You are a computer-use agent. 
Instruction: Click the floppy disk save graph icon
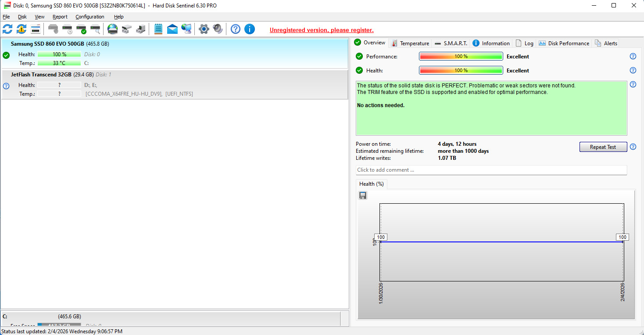[363, 195]
